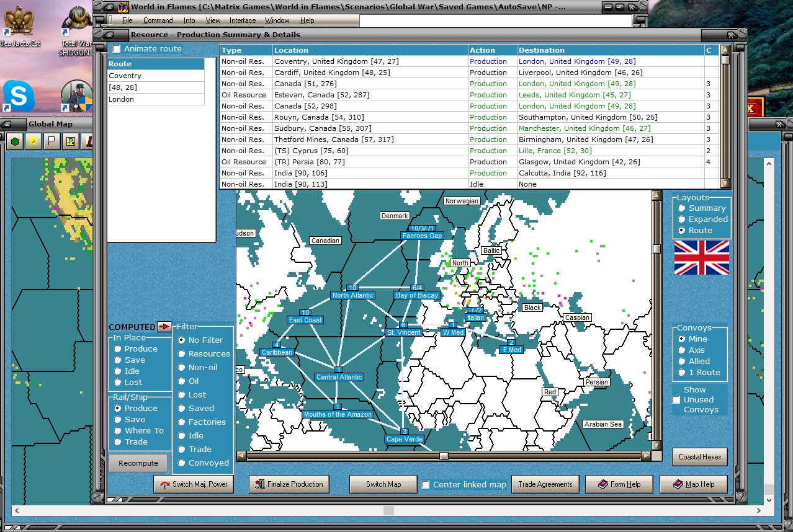Select the Summary layout radio button
This screenshot has height=532, width=793.
click(x=682, y=208)
